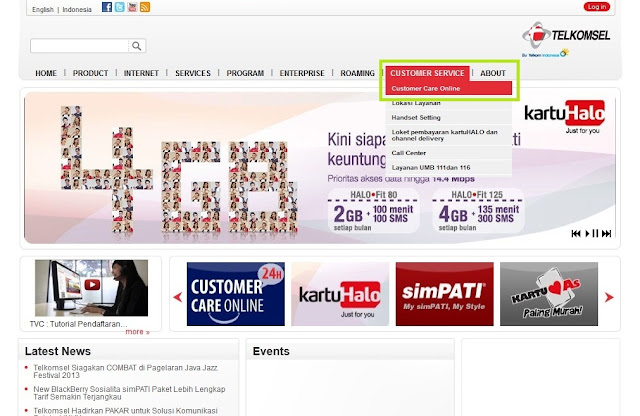Open news about Java Jazz Festival 2013
Image resolution: width=640 pixels, height=416 pixels.
[125, 371]
